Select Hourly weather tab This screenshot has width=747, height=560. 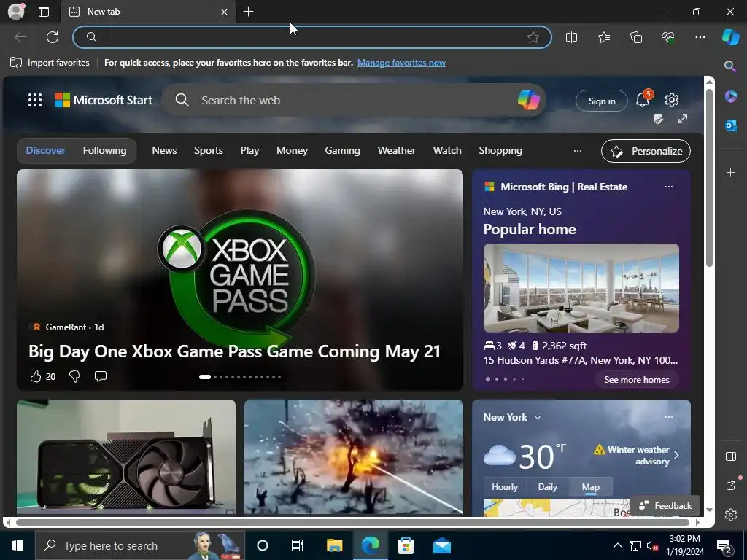coord(505,486)
